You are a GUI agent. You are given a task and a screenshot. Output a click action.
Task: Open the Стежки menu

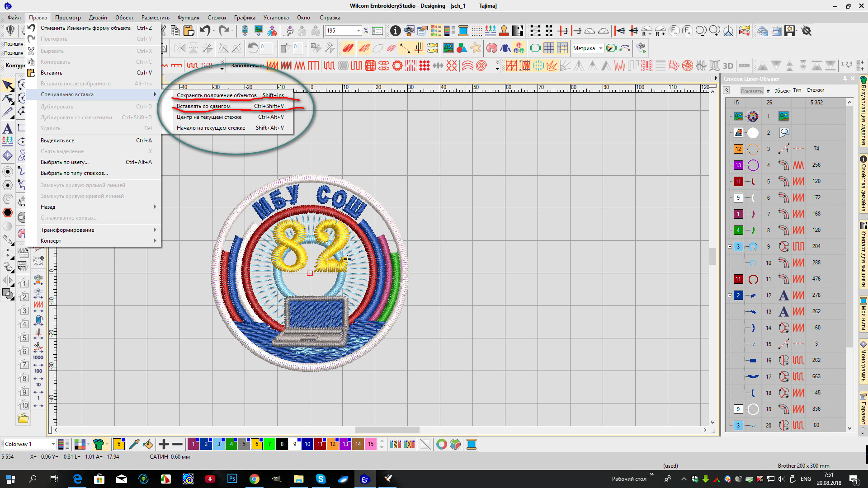217,18
